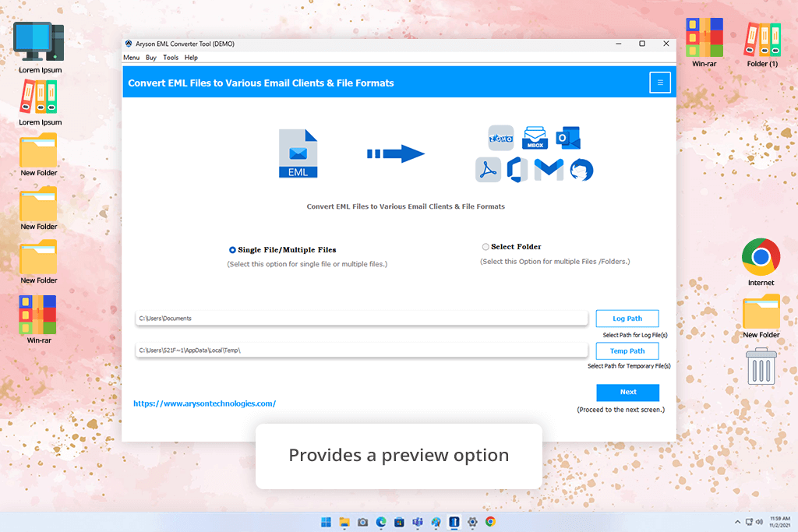Screen dimensions: 798x532
Task: Click the volume icon in system tray
Action: [759, 522]
